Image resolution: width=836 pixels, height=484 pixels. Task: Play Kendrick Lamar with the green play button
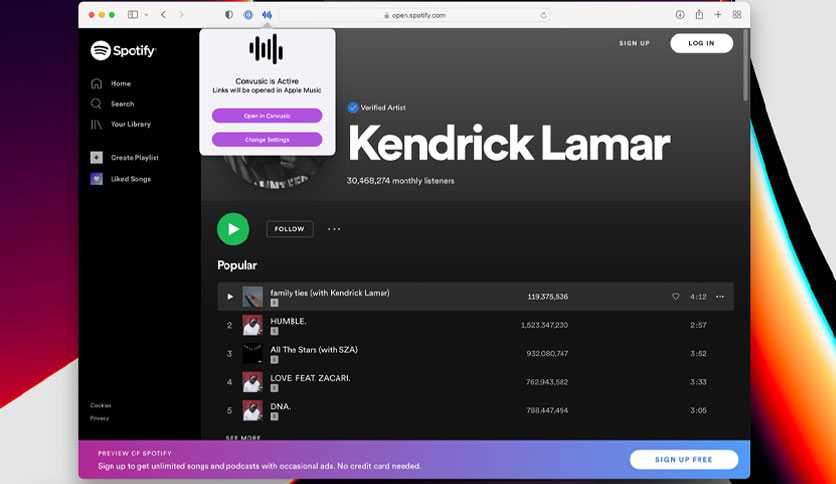click(233, 229)
